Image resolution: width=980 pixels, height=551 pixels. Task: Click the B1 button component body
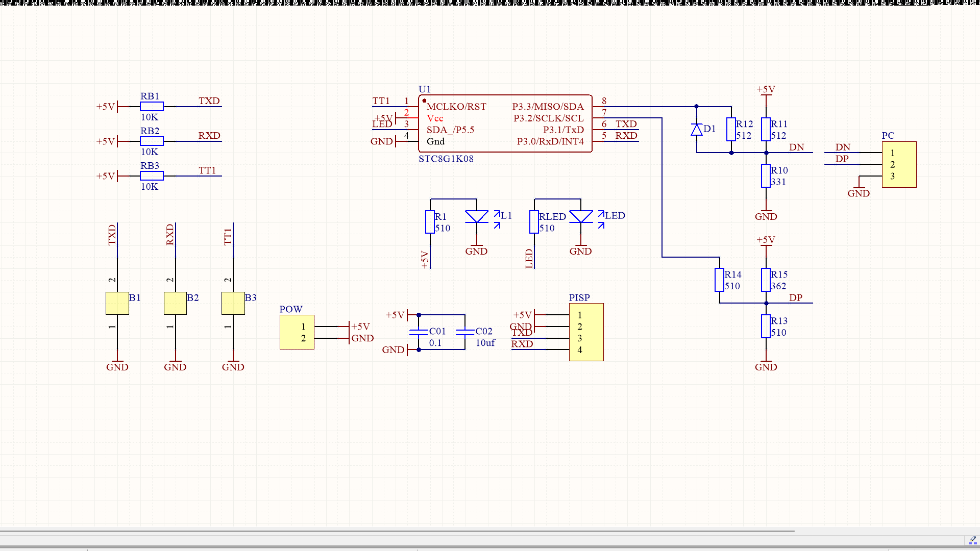click(117, 304)
